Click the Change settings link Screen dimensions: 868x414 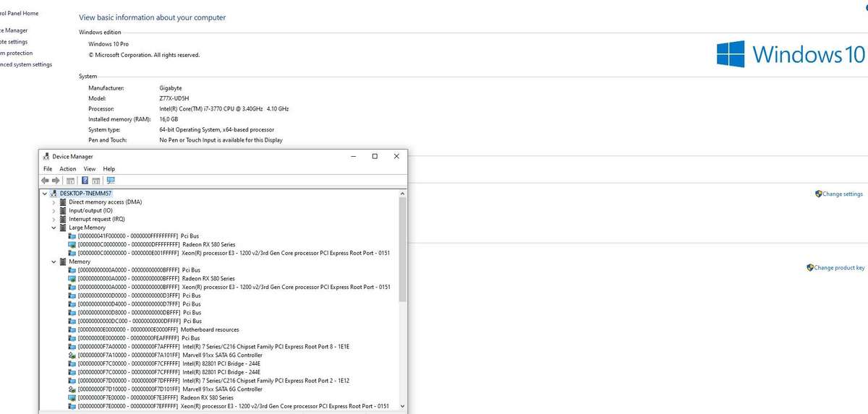coord(842,194)
